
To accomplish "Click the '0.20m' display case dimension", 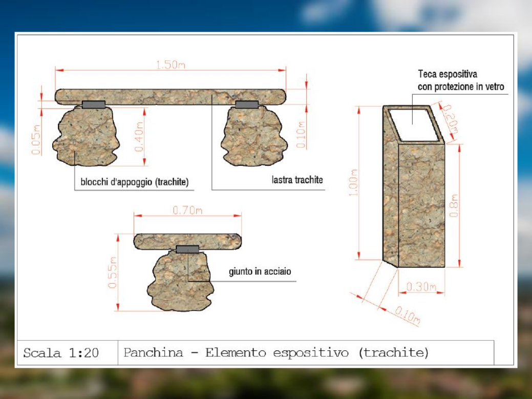I will [452, 119].
